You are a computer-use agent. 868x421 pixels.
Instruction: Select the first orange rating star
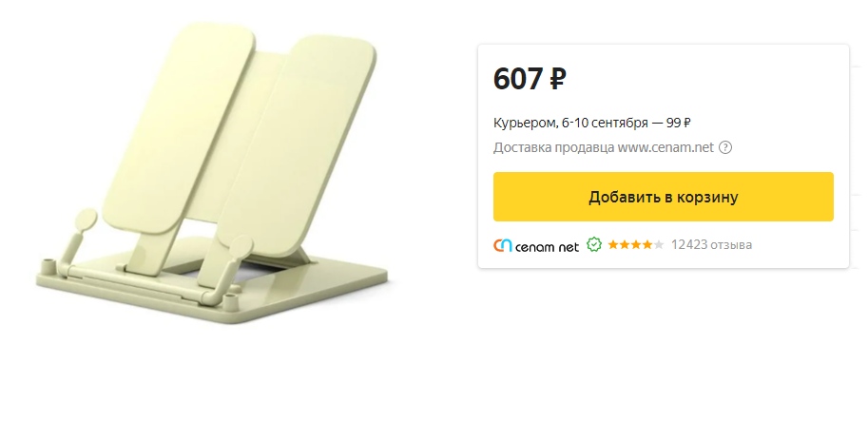pyautogui.click(x=613, y=244)
